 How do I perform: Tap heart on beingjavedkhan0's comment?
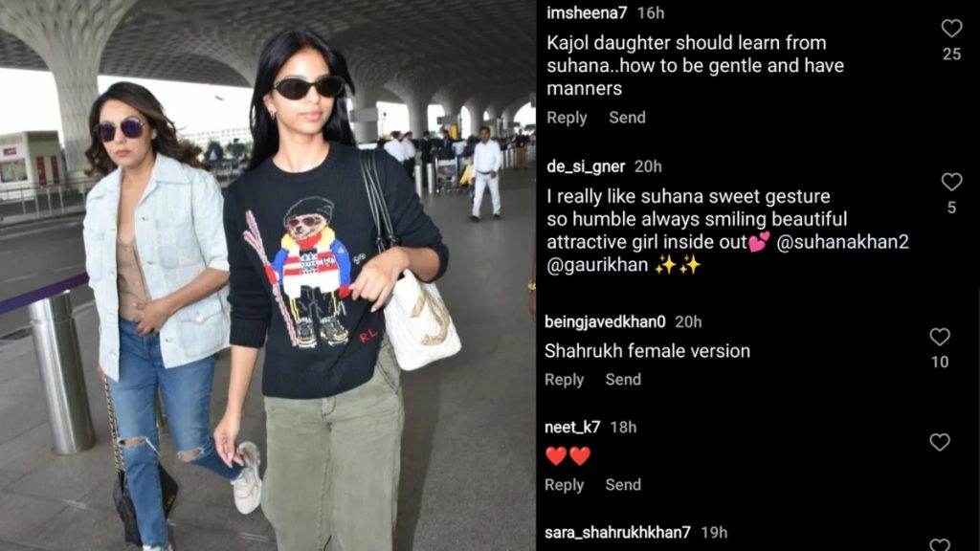(940, 337)
